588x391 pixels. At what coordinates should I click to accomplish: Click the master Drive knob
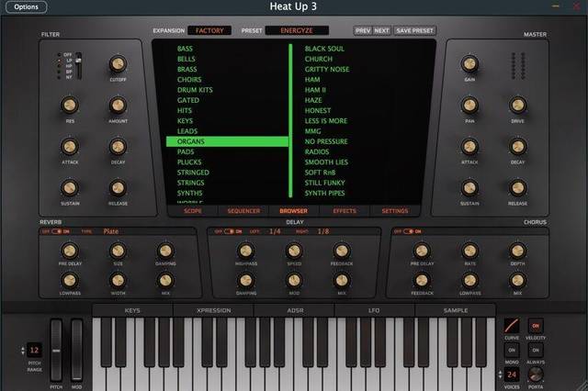tap(517, 106)
